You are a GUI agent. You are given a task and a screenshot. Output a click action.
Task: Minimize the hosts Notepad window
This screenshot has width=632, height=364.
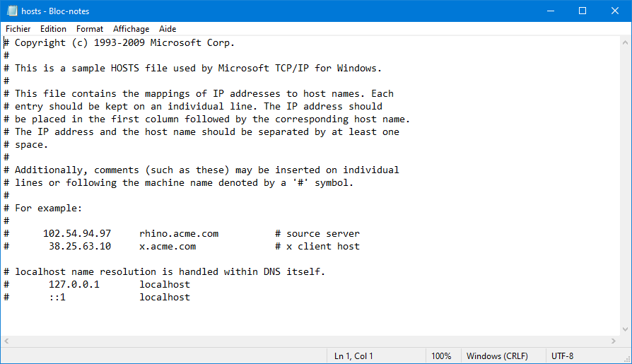tap(551, 11)
